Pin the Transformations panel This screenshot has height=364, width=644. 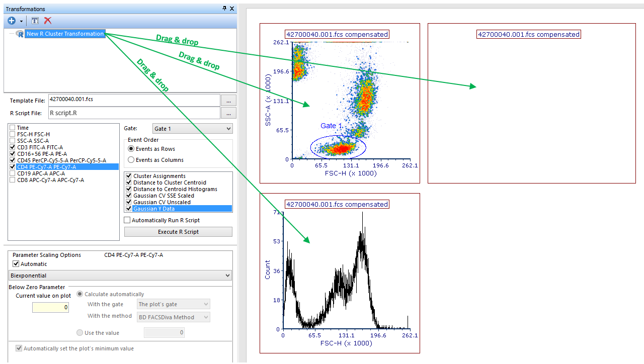[224, 9]
